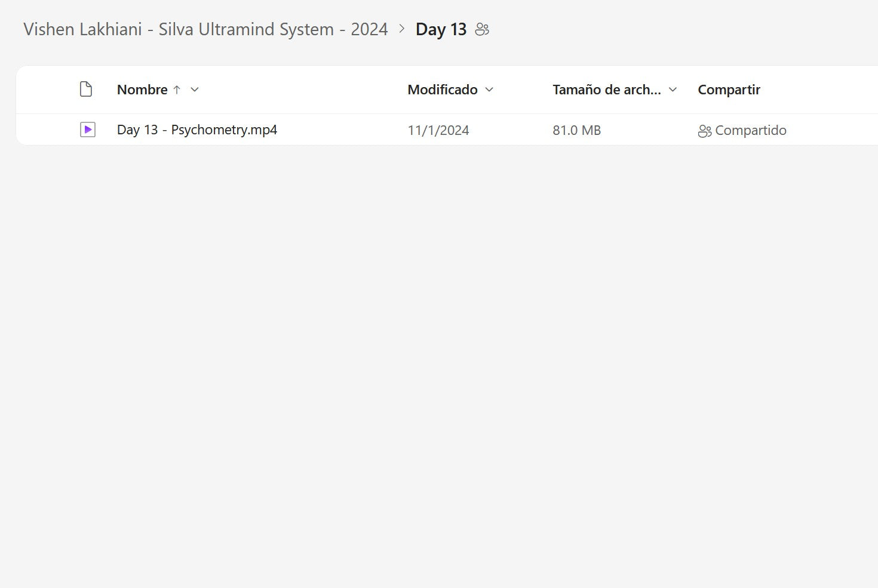Click the shared-folder people icon beside Day 13
The width and height of the screenshot is (878, 588).
(482, 29)
